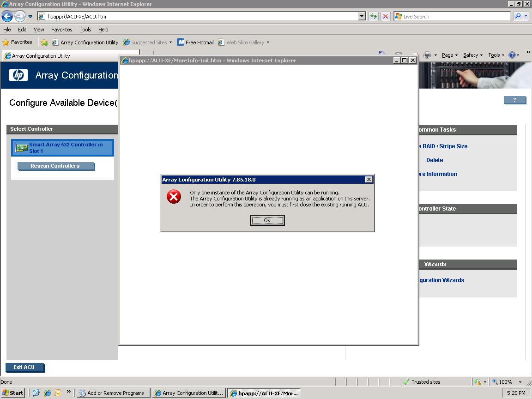Image resolution: width=532 pixels, height=399 pixels.
Task: Open the Configuration Wizards link
Action: click(x=441, y=280)
